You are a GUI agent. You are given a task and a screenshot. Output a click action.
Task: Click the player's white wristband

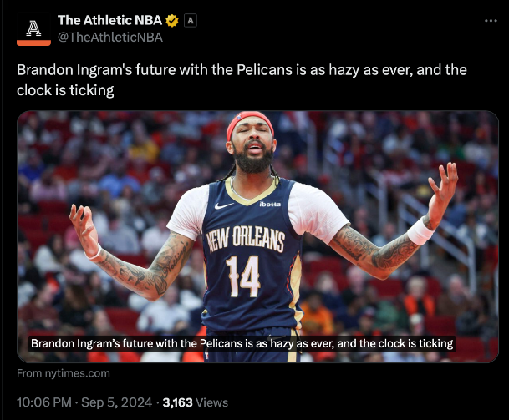click(x=420, y=231)
